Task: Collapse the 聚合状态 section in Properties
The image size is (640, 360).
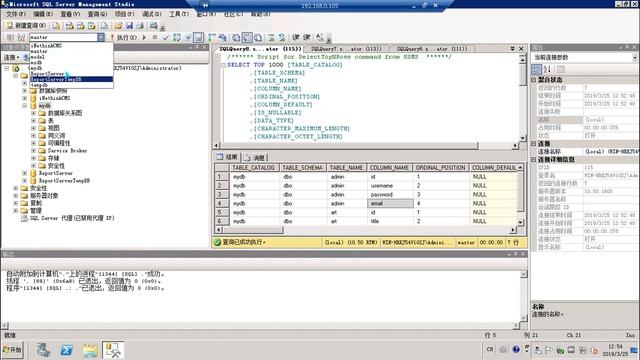Action: coord(533,80)
